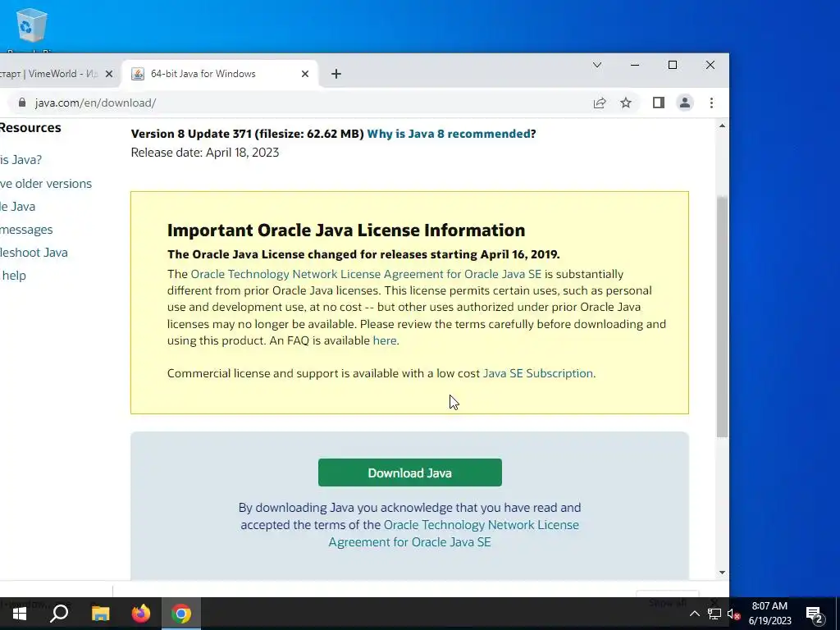Open the muted volume tray icon
The width and height of the screenshot is (840, 630).
[x=733, y=614]
